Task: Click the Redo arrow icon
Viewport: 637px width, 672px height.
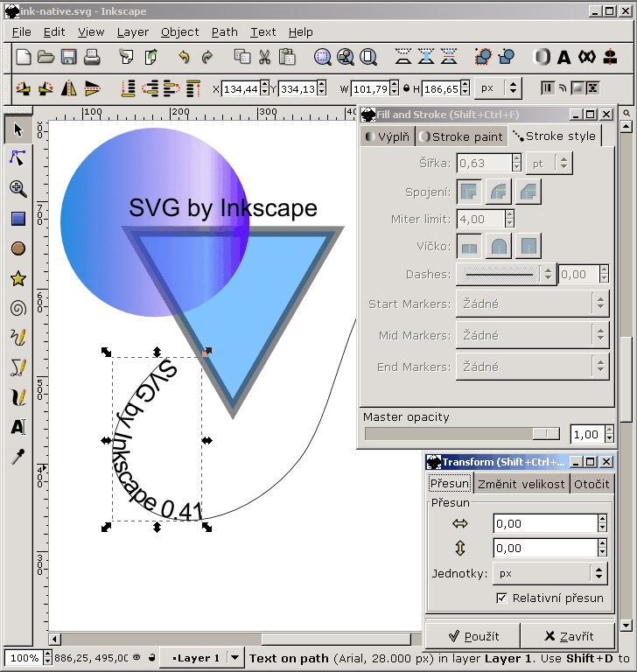Action: point(207,57)
